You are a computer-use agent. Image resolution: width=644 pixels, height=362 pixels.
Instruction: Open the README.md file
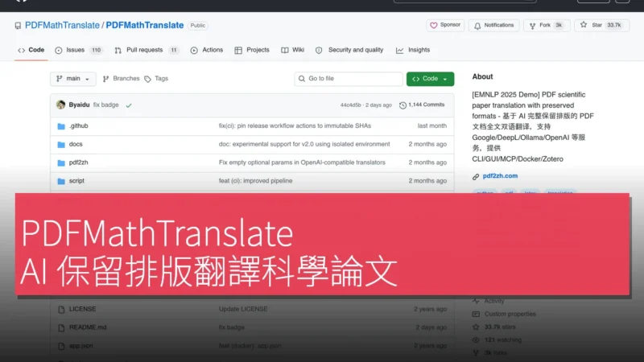click(x=88, y=327)
